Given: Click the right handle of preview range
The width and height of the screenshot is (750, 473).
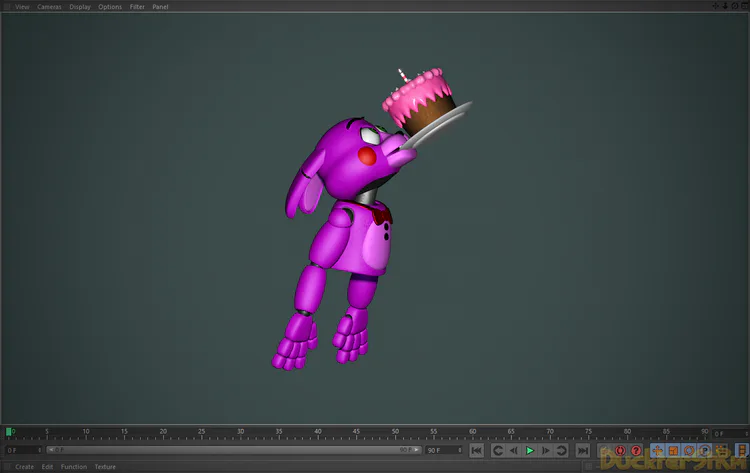Looking at the screenshot, I should 417,450.
